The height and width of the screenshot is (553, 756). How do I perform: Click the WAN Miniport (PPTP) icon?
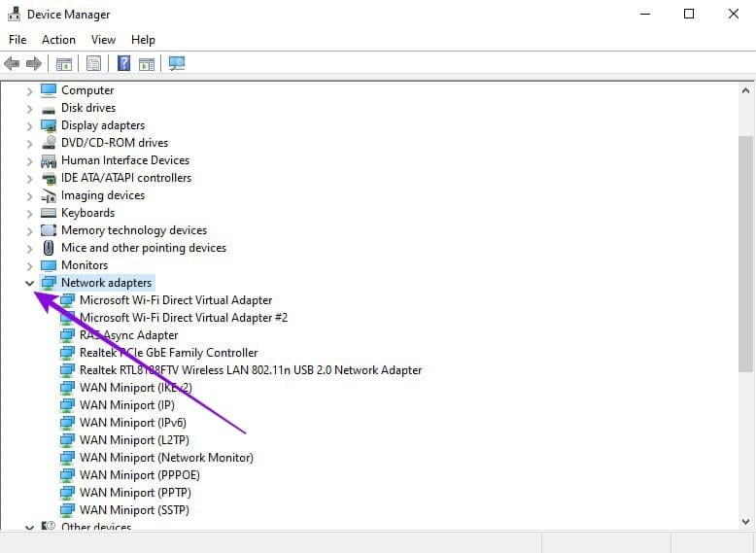[x=67, y=493]
